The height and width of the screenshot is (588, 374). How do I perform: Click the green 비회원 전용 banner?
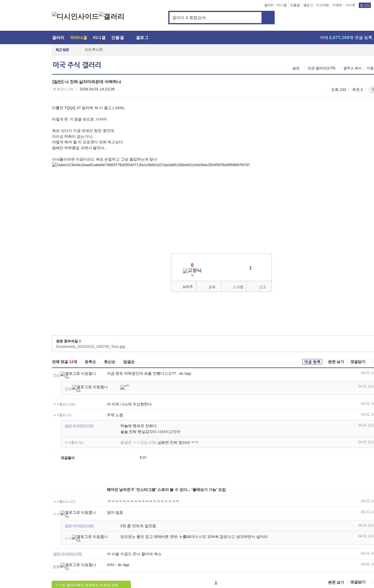(91, 584)
